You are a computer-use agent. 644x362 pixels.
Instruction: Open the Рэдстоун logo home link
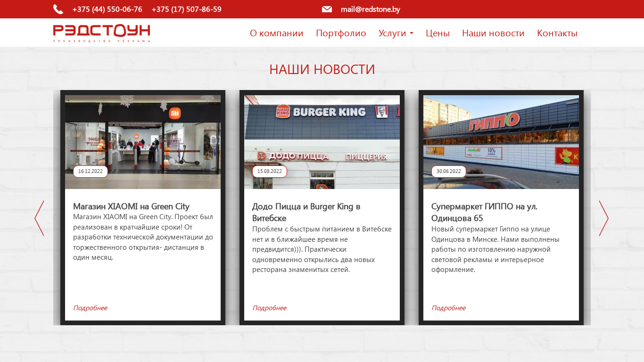102,33
